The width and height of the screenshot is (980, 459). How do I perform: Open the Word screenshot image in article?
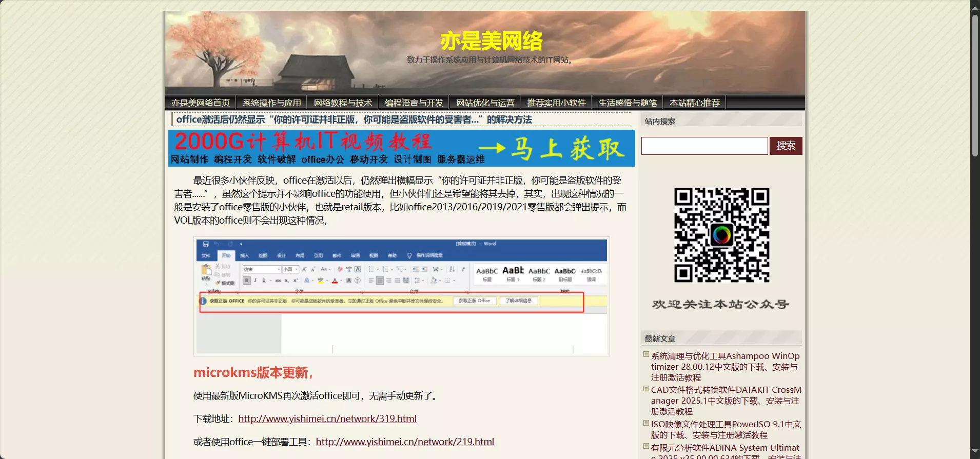point(402,296)
